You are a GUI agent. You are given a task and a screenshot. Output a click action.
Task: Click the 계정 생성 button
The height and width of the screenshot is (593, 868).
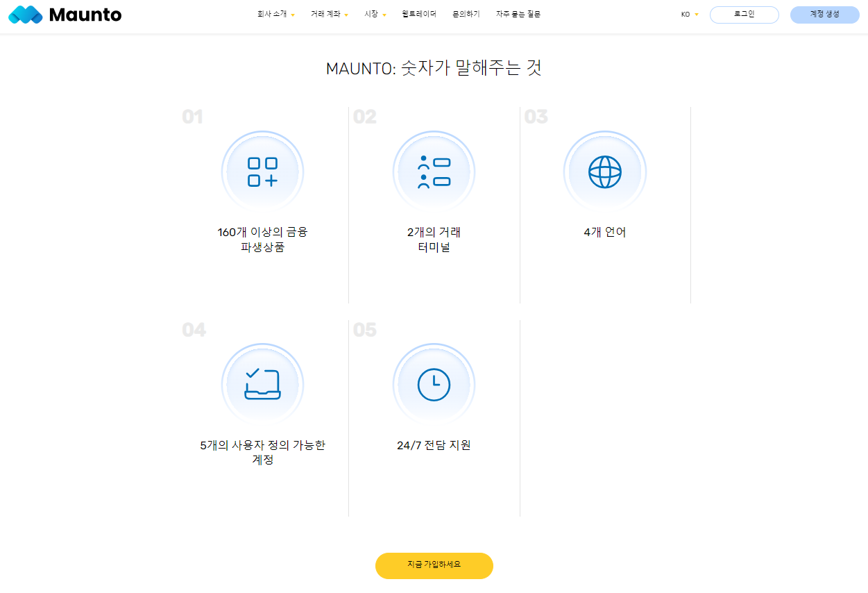click(x=825, y=15)
